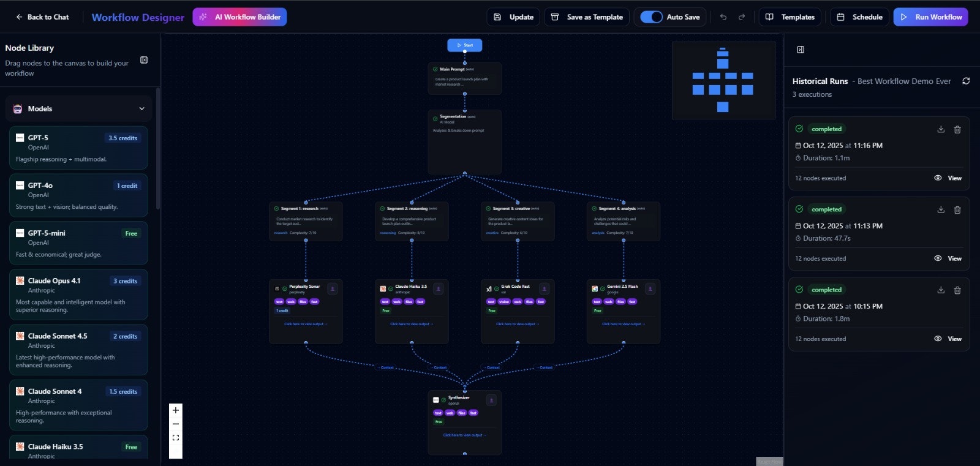Select the Main Prompt node
Image resolution: width=980 pixels, height=466 pixels.
tap(464, 78)
